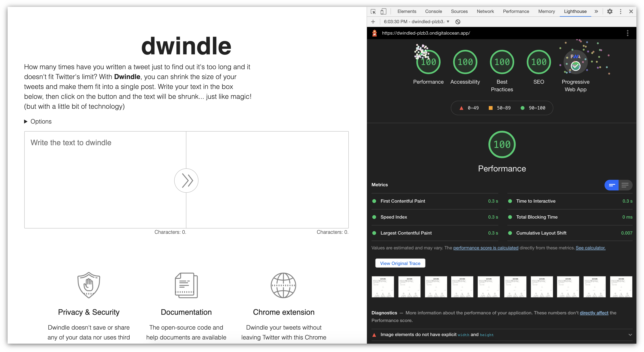644x352 pixels.
Task: Show more DevTools tabs chevron
Action: click(x=596, y=12)
